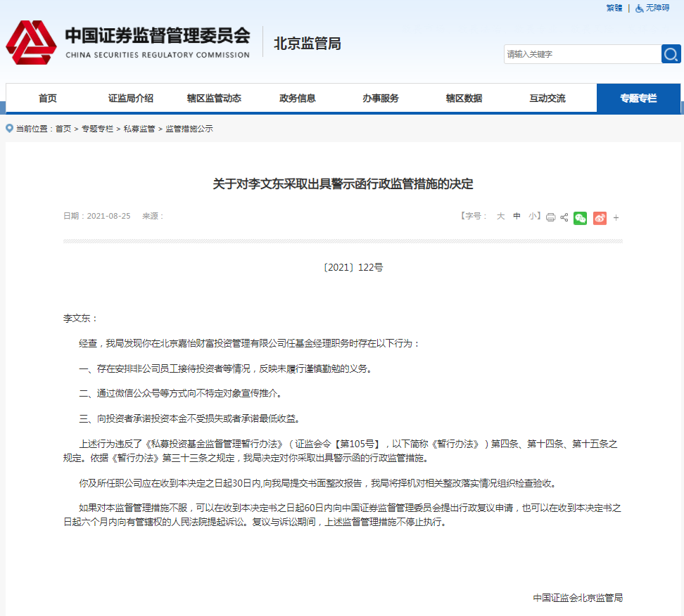Click the search magnifier button
The image size is (684, 616).
point(671,54)
